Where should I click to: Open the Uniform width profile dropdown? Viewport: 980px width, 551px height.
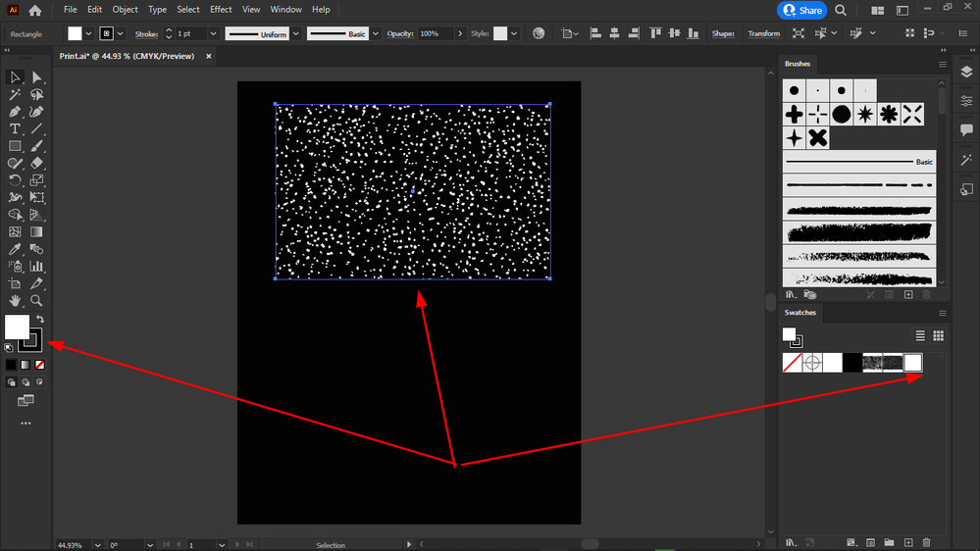[296, 33]
